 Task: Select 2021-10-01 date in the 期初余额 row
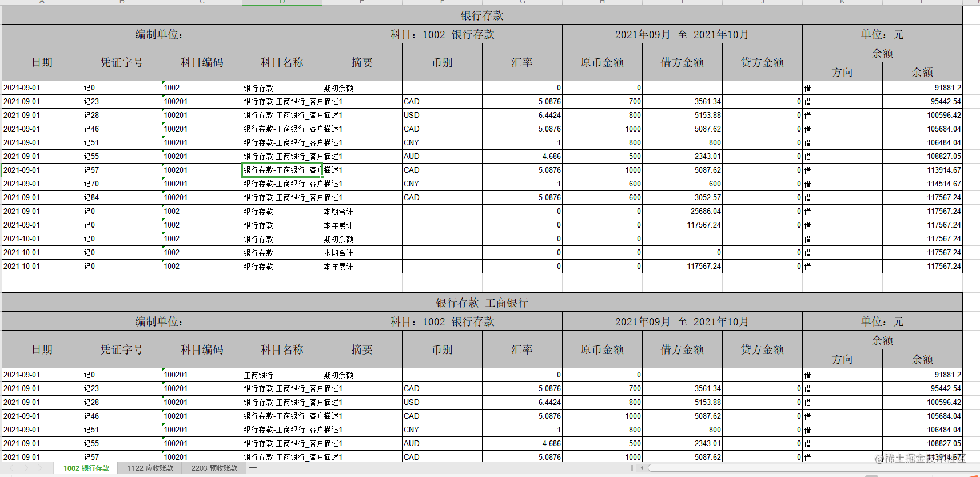click(42, 239)
